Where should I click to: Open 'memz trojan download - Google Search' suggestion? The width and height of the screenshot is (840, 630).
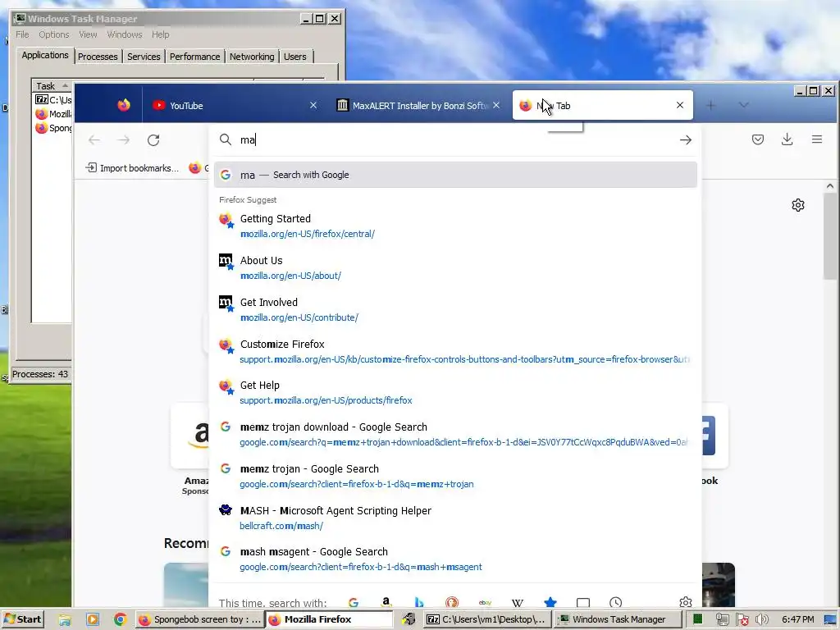coord(455,435)
